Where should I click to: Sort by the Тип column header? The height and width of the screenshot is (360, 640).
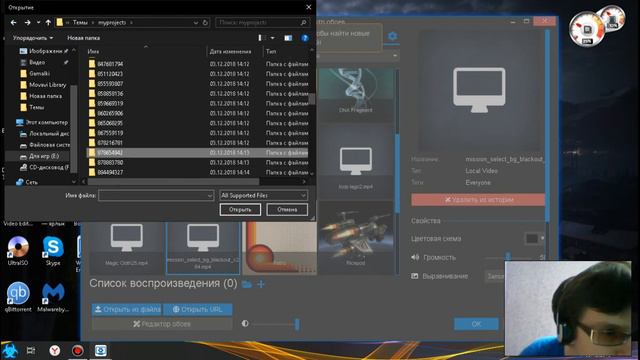pos(271,51)
